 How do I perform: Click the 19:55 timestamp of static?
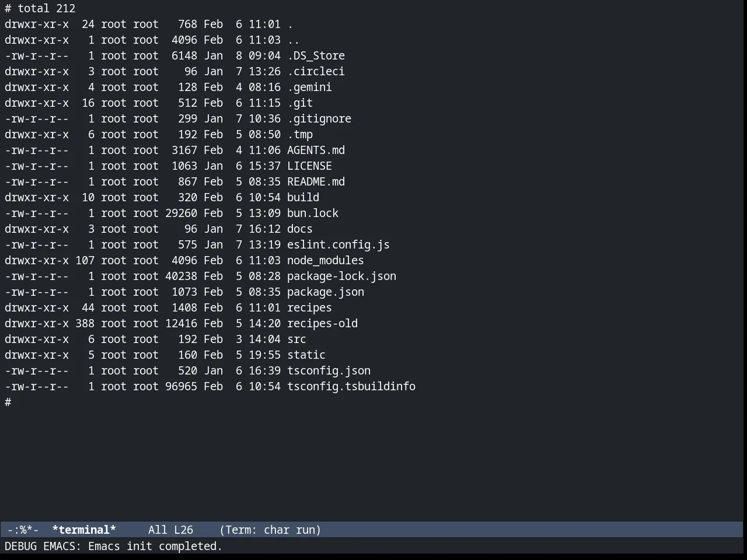pyautogui.click(x=264, y=355)
